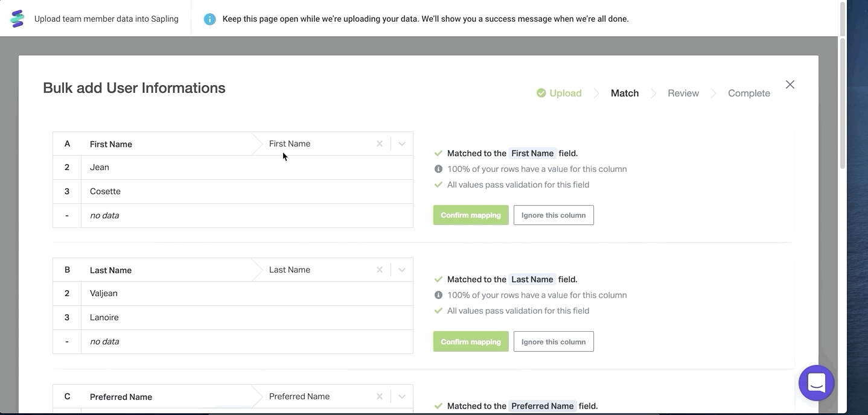Clear the First Name field mapping
The image size is (868, 415).
click(x=380, y=144)
